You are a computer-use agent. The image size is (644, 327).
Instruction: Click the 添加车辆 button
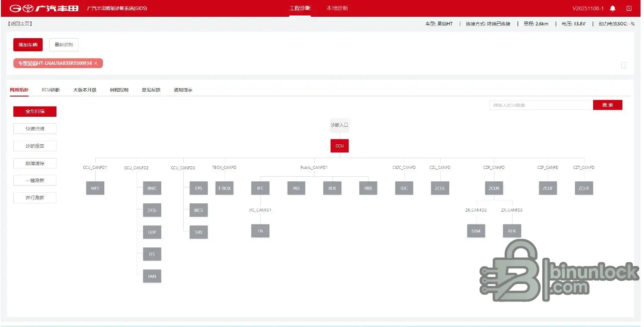coord(28,45)
